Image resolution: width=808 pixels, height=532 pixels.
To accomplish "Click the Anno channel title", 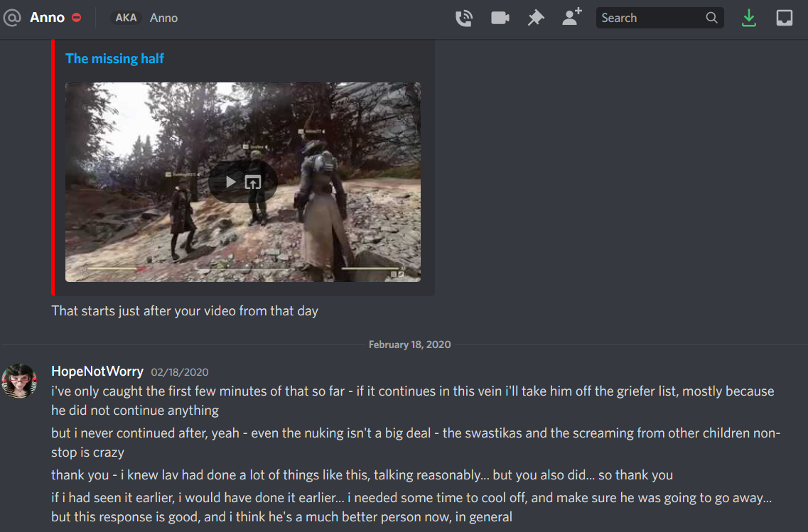I will (x=47, y=18).
